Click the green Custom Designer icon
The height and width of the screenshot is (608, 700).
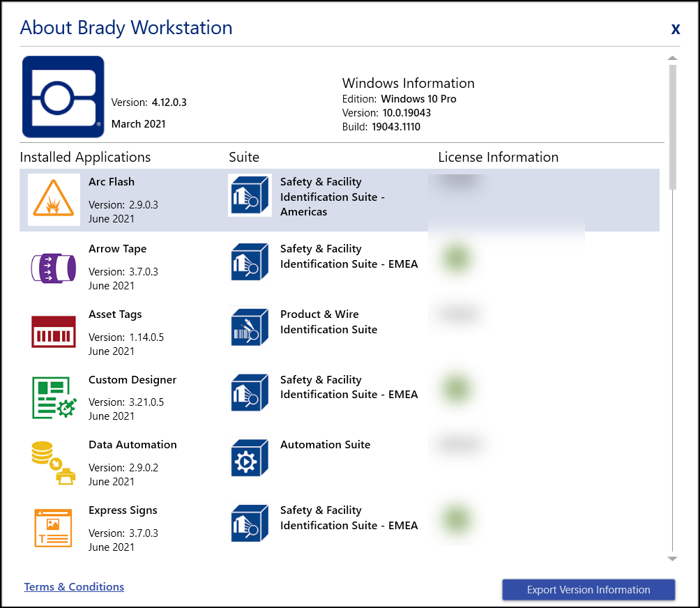click(x=54, y=397)
